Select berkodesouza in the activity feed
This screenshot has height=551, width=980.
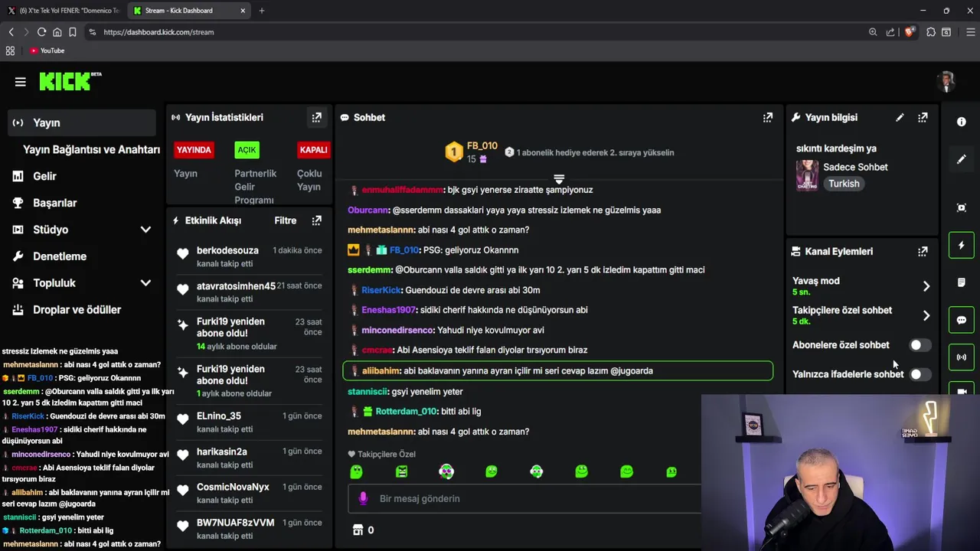tap(248, 256)
